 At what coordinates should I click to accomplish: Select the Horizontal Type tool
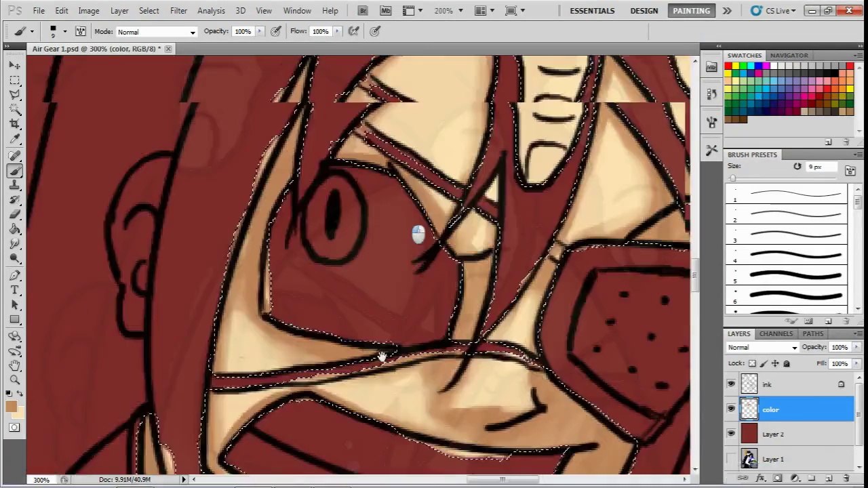[15, 290]
